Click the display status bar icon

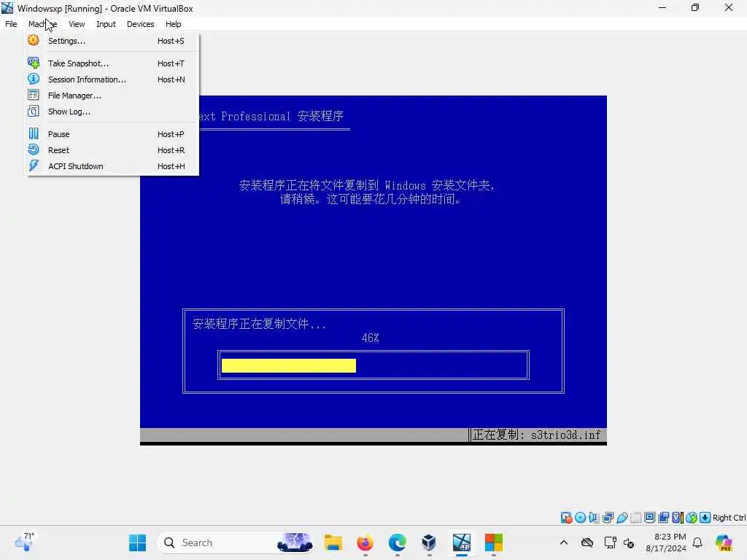[649, 518]
